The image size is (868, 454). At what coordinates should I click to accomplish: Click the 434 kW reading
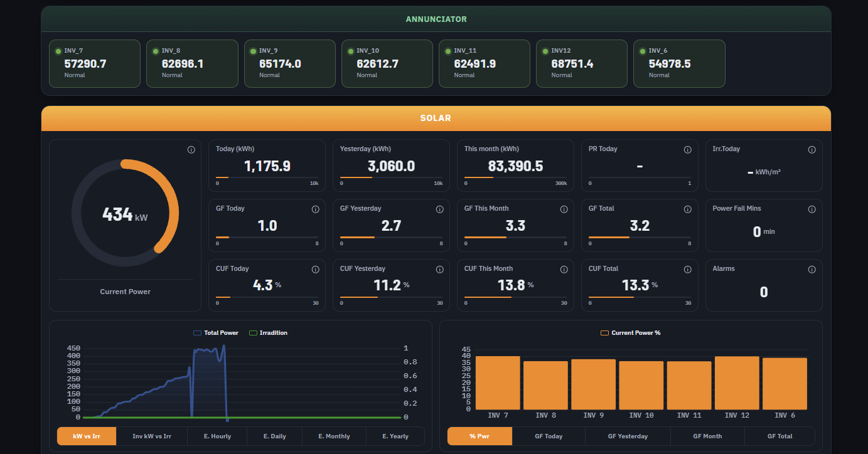click(x=125, y=214)
